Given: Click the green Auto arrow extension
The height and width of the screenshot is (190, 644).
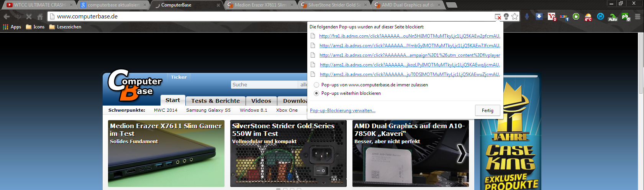Looking at the screenshot, I should [x=613, y=17].
